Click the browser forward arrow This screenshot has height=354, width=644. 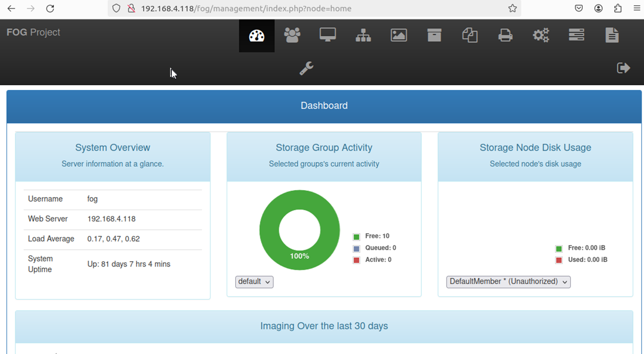click(31, 8)
